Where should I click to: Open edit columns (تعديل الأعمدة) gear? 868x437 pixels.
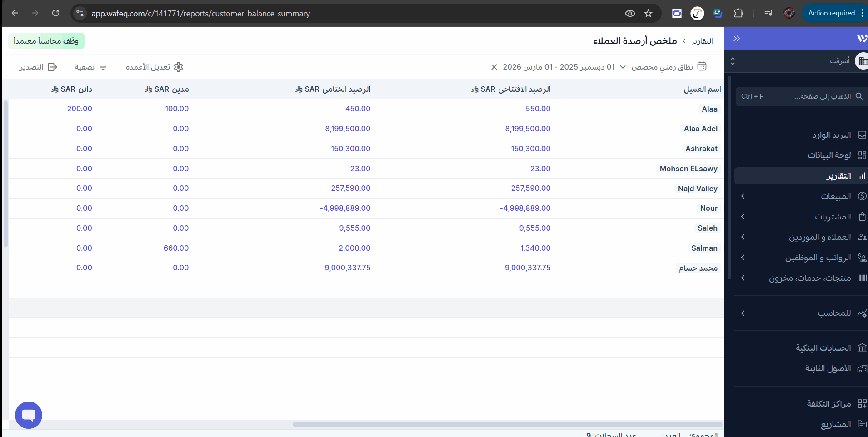click(x=178, y=67)
